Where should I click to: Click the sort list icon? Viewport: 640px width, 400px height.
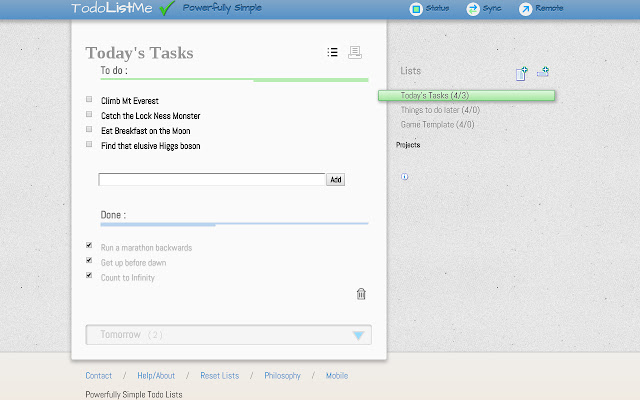332,52
